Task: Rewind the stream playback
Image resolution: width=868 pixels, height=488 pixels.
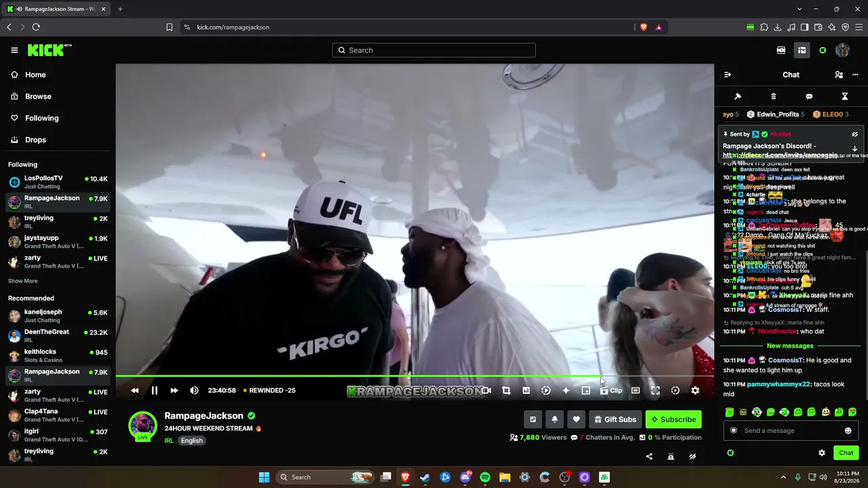Action: pos(134,390)
